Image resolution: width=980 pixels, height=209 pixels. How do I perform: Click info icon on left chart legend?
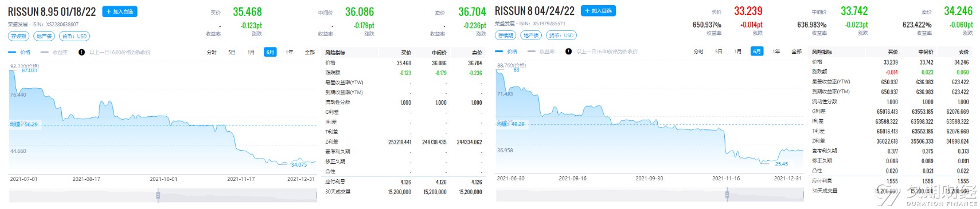pyautogui.click(x=81, y=52)
